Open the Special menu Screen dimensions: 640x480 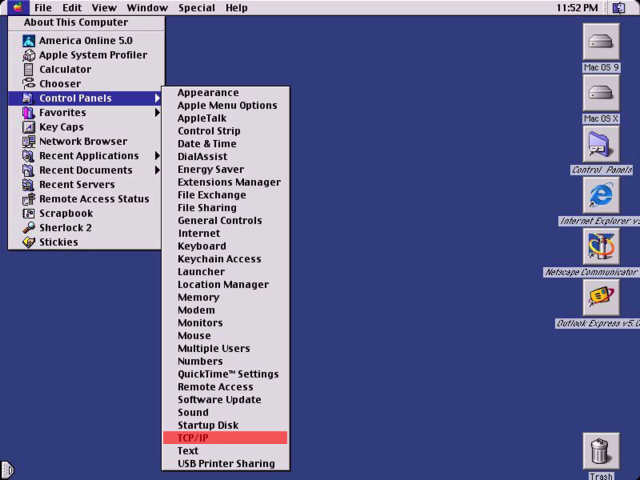(196, 8)
